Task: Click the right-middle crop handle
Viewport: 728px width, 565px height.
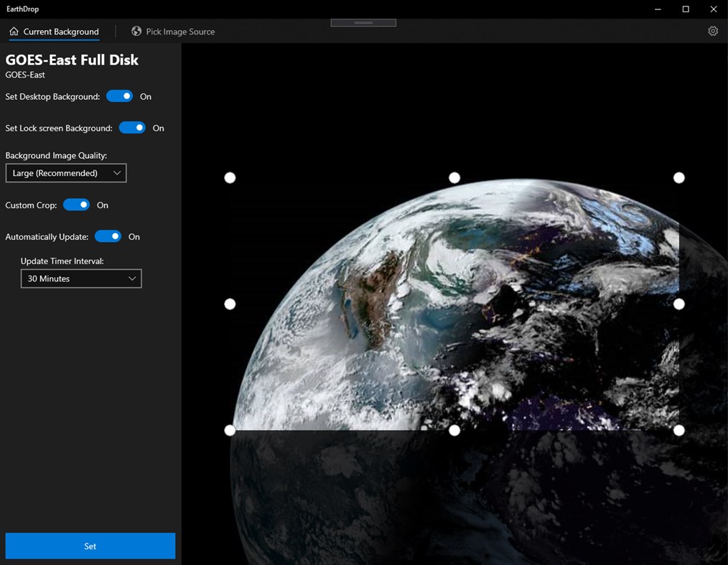Action: click(678, 304)
